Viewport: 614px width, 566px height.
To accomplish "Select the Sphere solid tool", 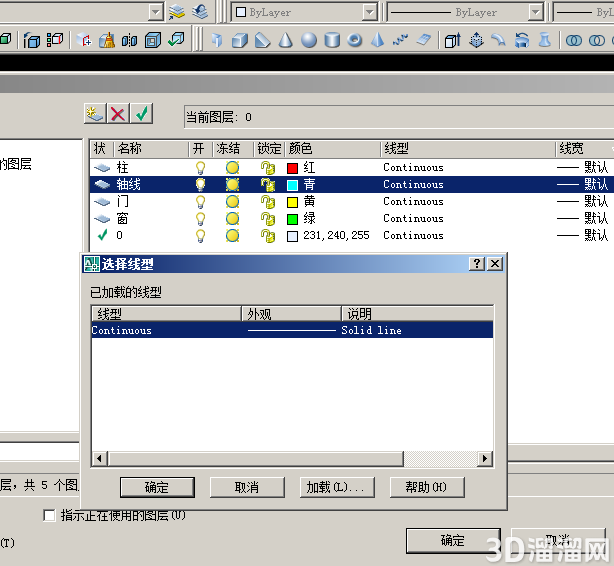I will click(309, 40).
